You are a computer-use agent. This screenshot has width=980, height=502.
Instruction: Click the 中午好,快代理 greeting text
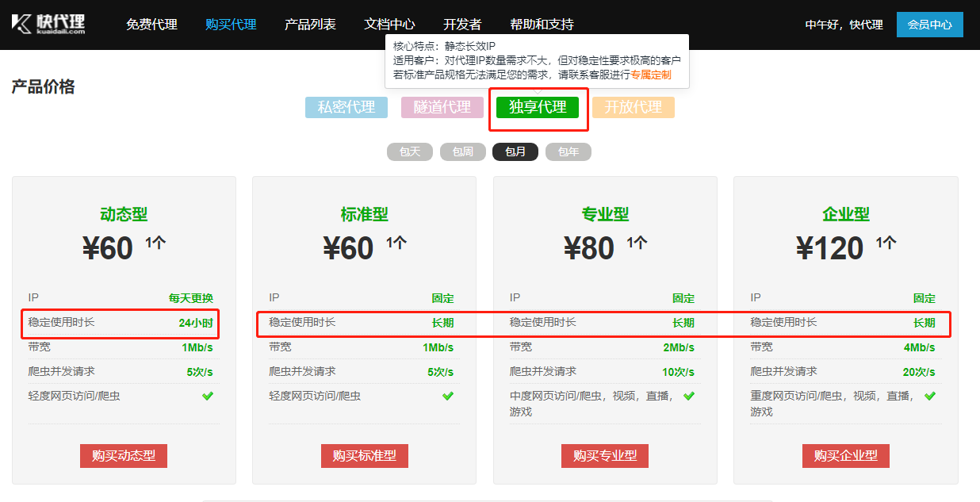[844, 25]
